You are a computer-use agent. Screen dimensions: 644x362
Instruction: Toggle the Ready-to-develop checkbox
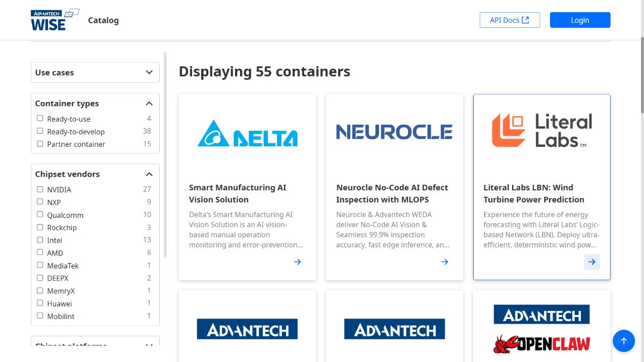(x=40, y=131)
